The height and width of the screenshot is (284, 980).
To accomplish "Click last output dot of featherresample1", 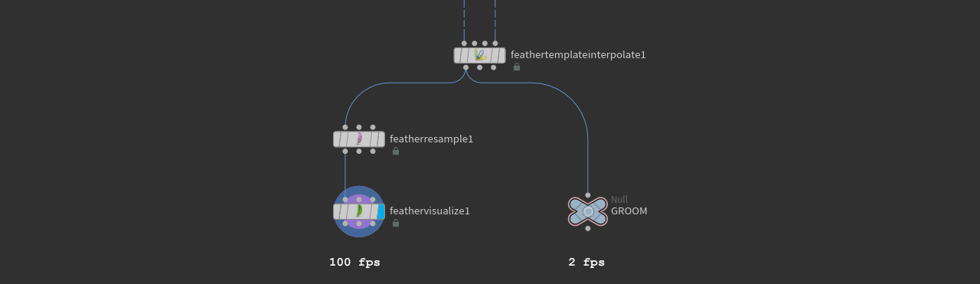I will click(x=373, y=151).
